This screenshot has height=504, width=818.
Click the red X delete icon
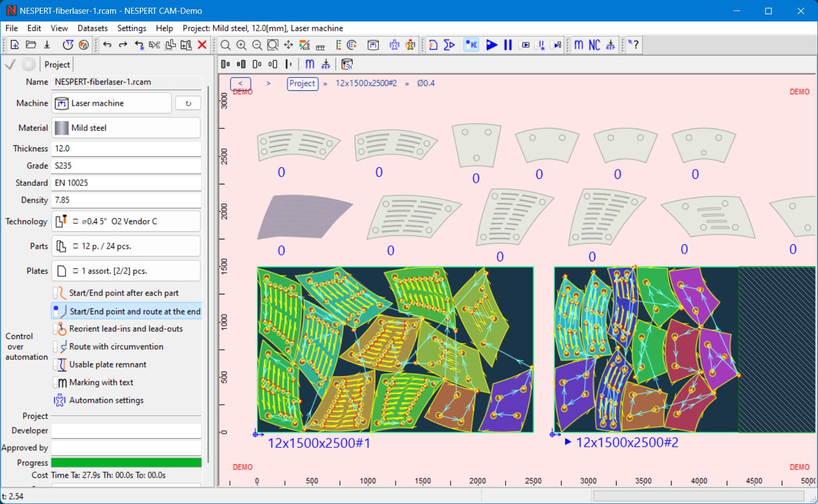tap(202, 45)
